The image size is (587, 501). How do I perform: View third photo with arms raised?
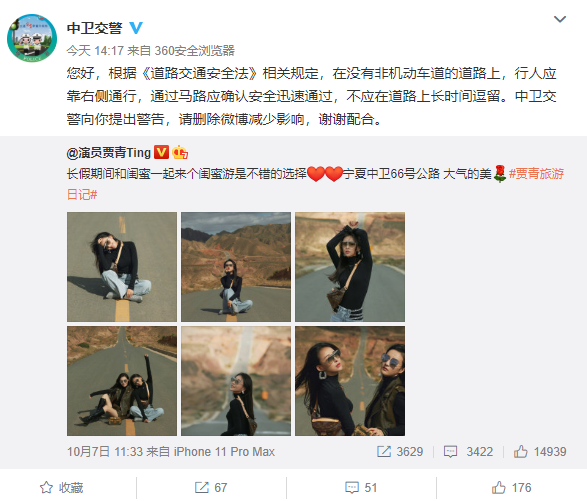pyautogui.click(x=350, y=267)
